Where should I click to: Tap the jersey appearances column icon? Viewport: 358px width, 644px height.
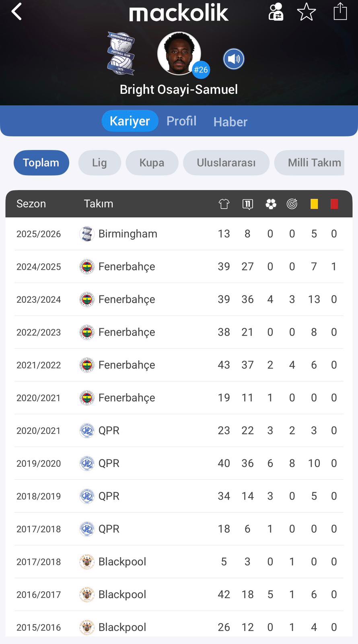pos(224,204)
